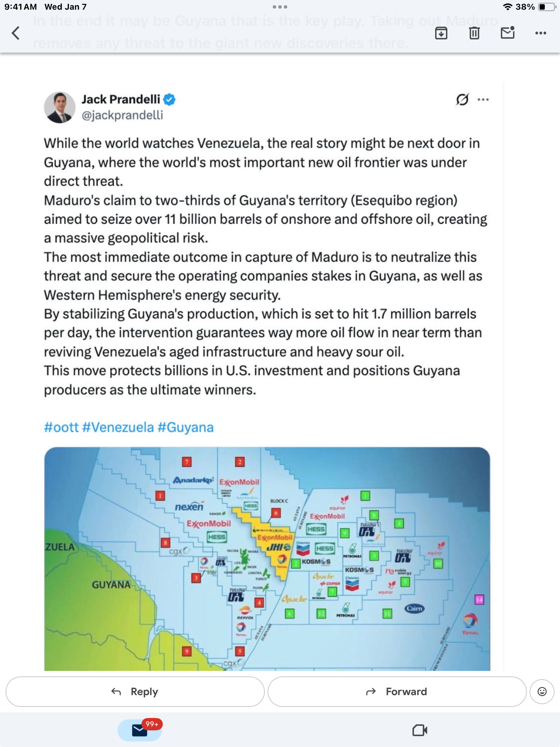560x747 pixels.
Task: Tap the @jackprandelli handle
Action: (122, 115)
